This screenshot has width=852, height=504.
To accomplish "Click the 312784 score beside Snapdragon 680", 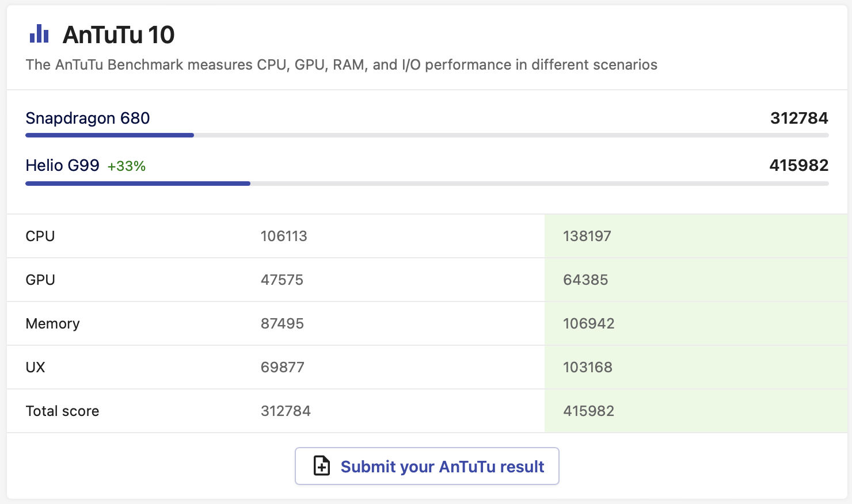I will click(x=799, y=118).
